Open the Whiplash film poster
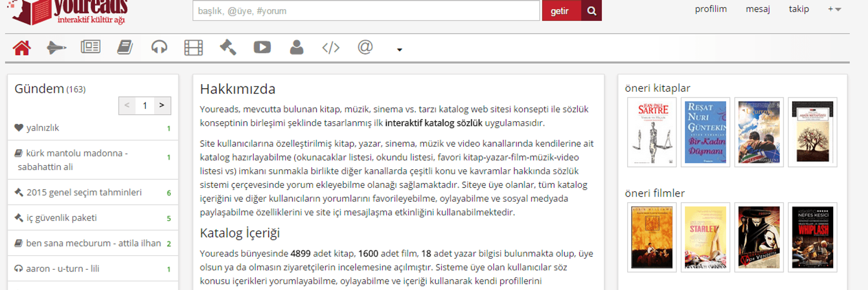Viewport: 868px width, 290px height. coord(812,237)
